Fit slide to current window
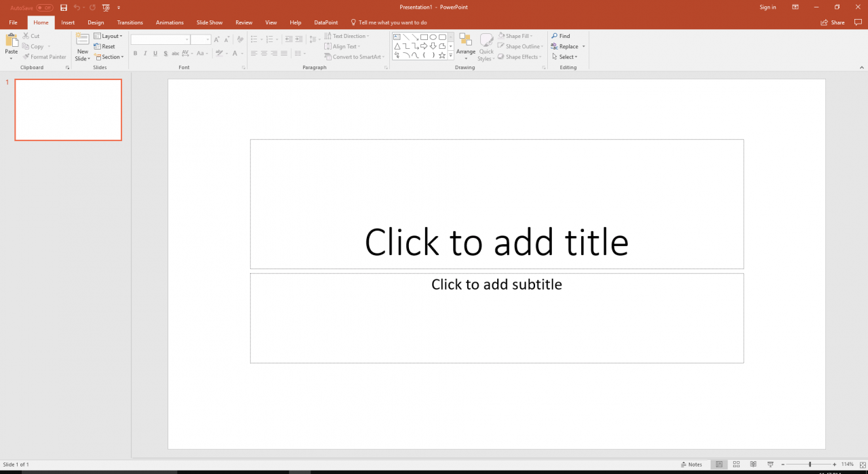 tap(863, 464)
